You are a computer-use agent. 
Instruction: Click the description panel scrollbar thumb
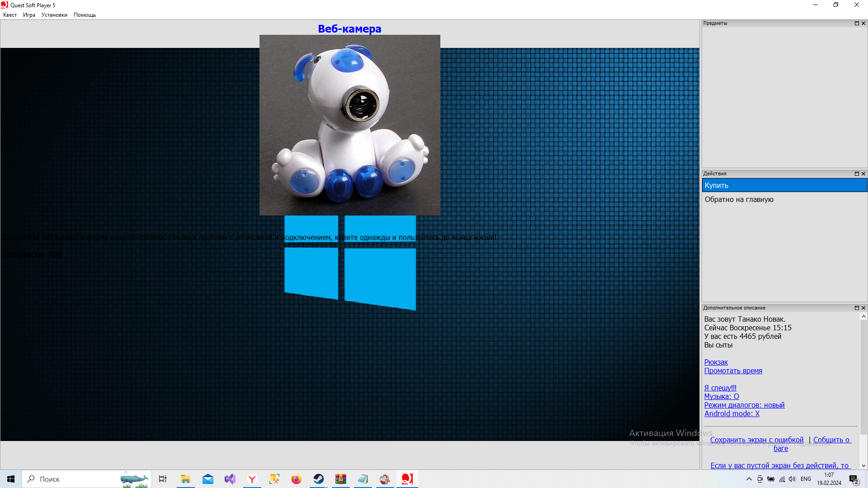click(863, 377)
